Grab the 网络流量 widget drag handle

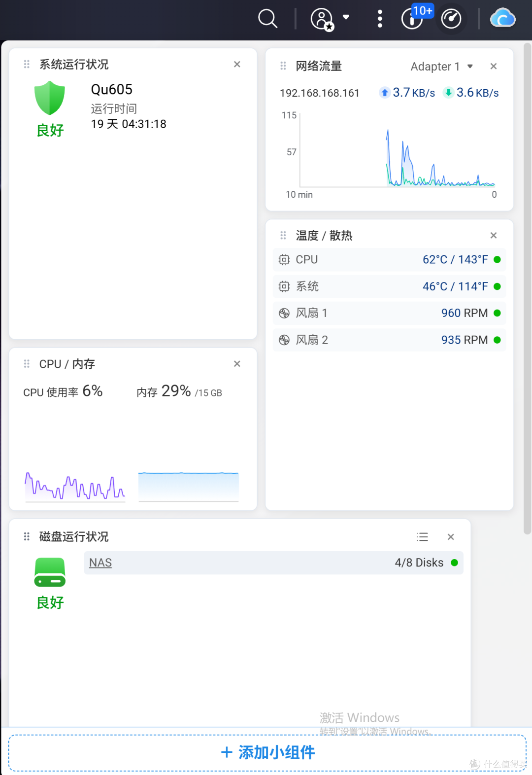point(283,66)
